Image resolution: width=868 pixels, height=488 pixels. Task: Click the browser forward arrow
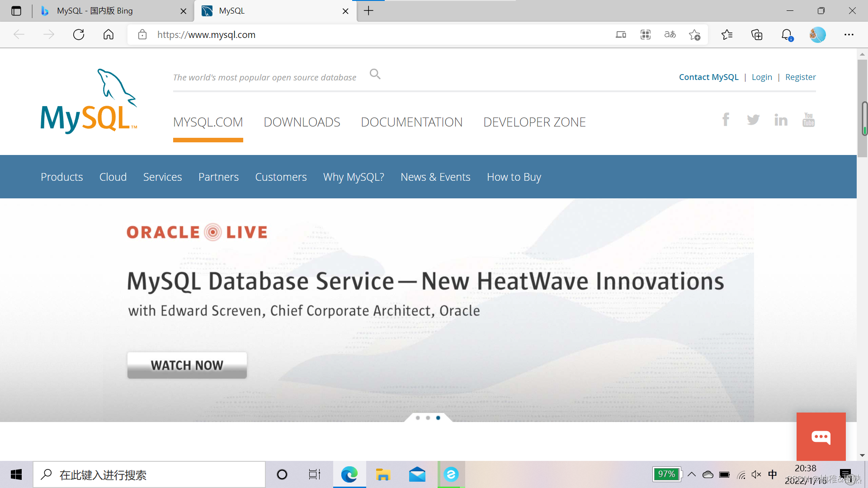click(49, 35)
